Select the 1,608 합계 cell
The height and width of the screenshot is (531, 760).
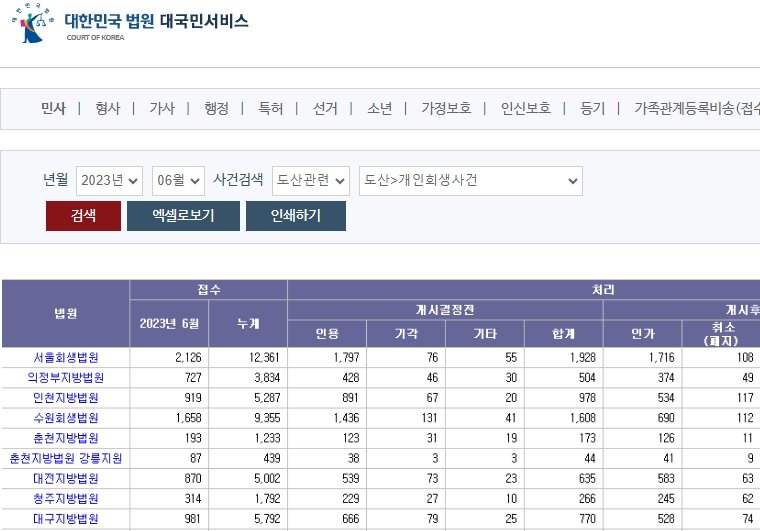click(x=564, y=418)
